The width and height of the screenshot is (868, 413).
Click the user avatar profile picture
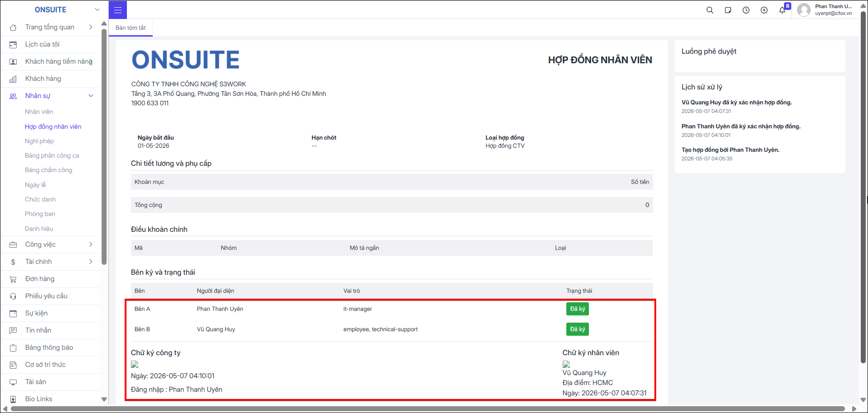(804, 10)
